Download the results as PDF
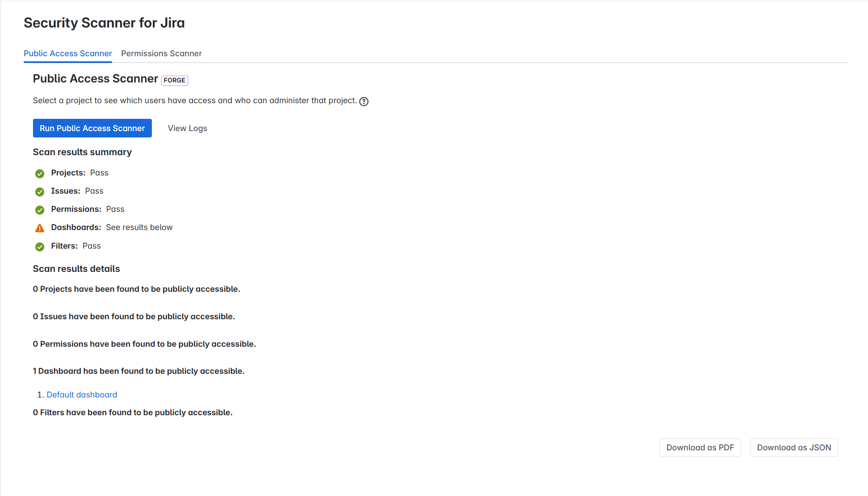This screenshot has width=868, height=496. (x=700, y=447)
